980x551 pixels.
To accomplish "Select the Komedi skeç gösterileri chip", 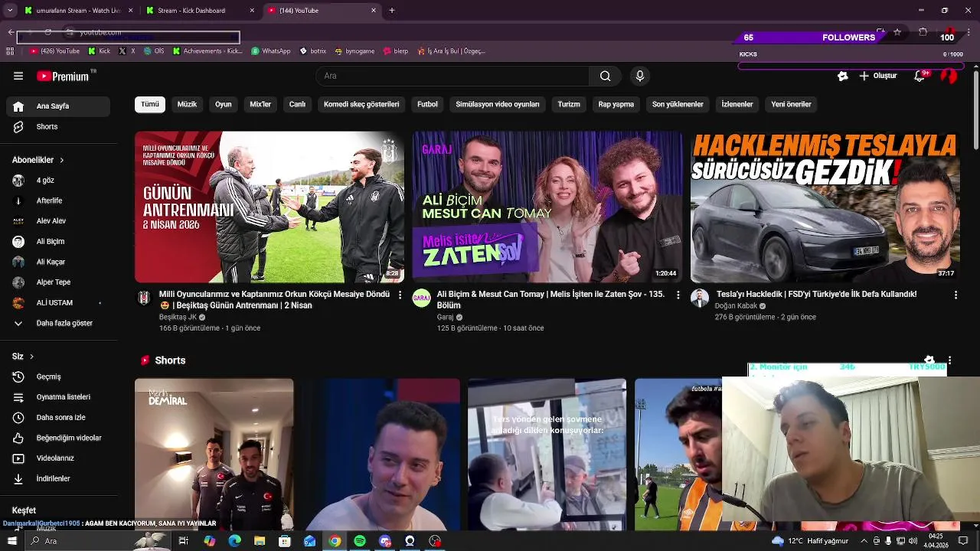I will pyautogui.click(x=361, y=104).
